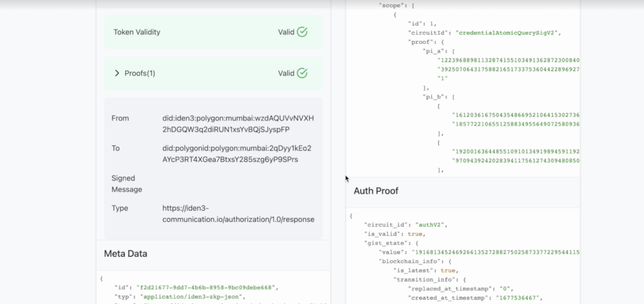Click the Token Validity checkmark icon

point(302,32)
